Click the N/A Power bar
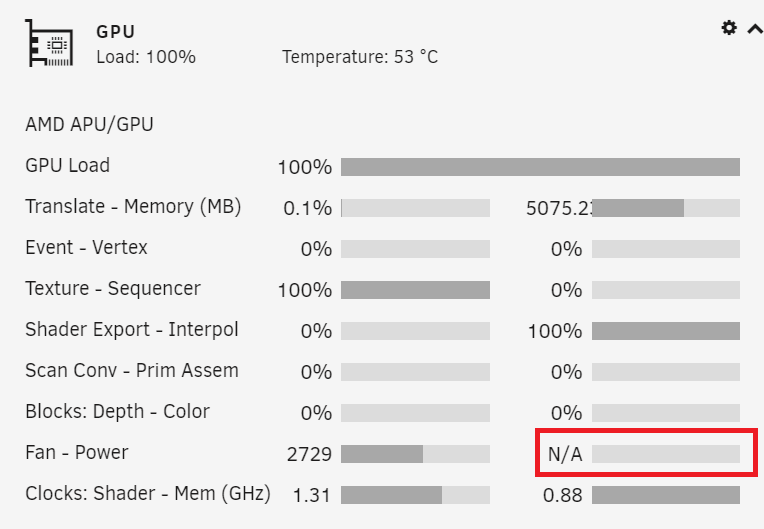 coord(666,454)
